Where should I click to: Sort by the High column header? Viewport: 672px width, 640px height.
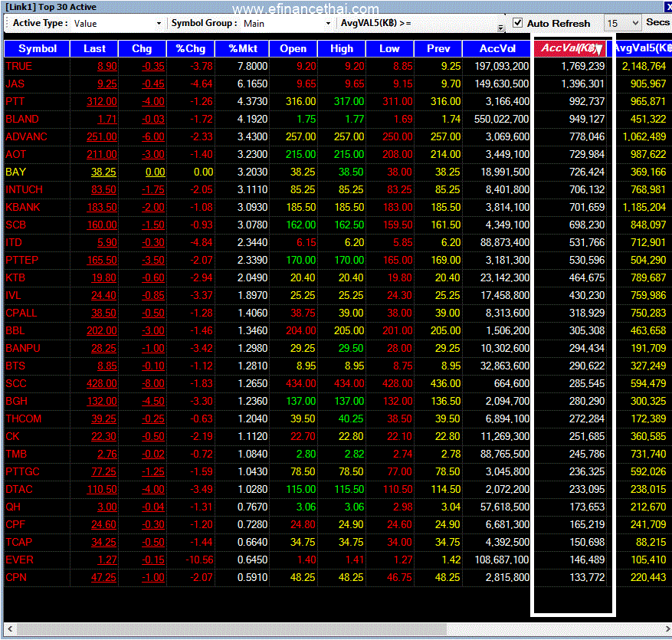(x=342, y=48)
